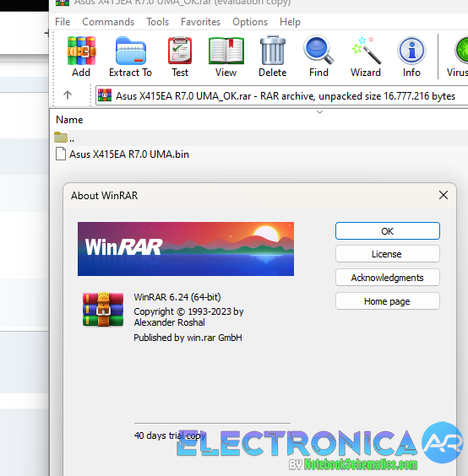Click the WinRAR books logo in dialog
Screen dimensions: 468x476
pos(103,310)
